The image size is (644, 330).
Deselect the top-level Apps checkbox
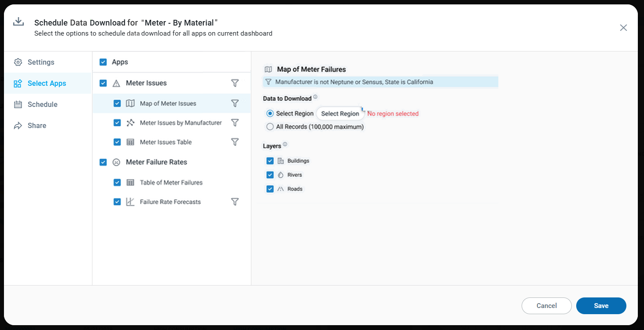click(103, 62)
